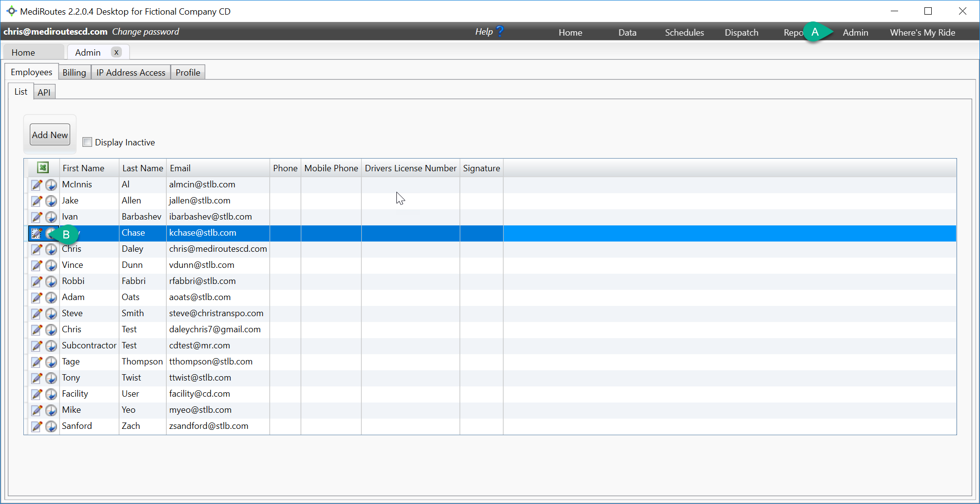Click the clock icon on Tony Twist's row
Viewport: 980px width, 504px height.
click(51, 378)
